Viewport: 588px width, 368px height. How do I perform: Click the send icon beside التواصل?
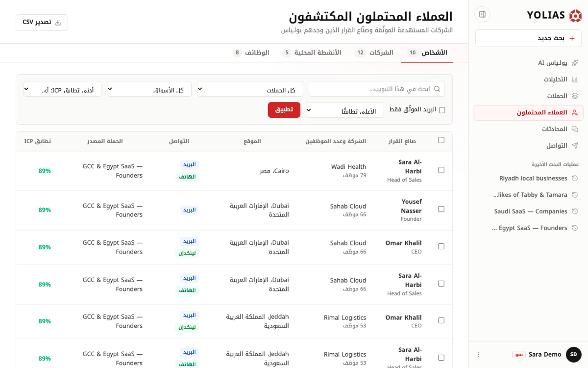point(575,146)
